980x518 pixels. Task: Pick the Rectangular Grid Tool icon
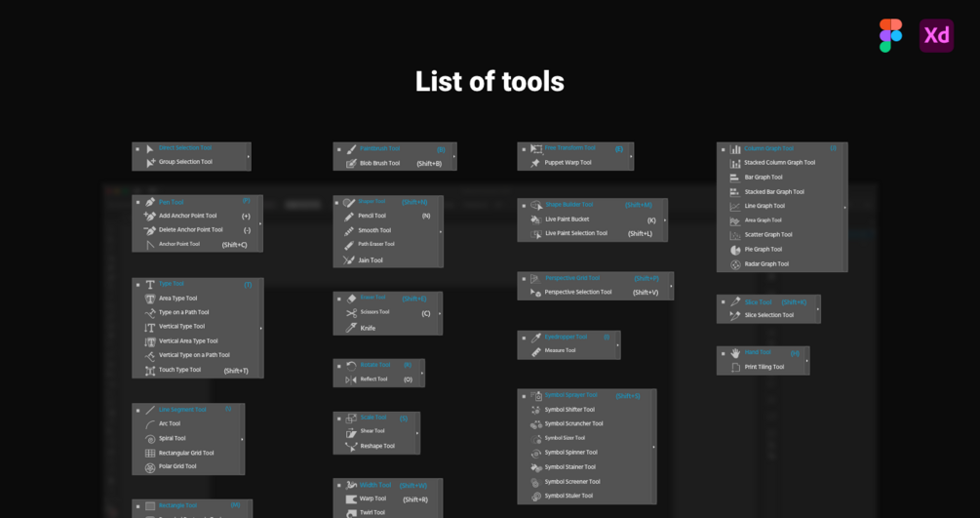pyautogui.click(x=150, y=453)
